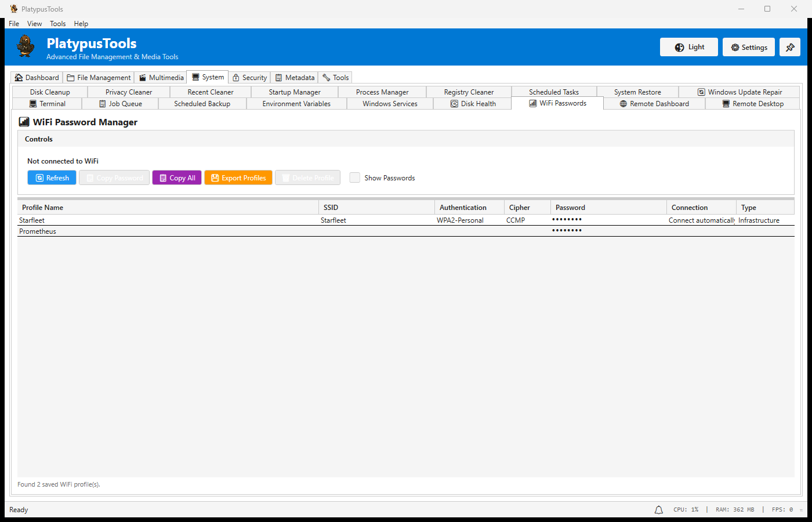This screenshot has height=522, width=812.
Task: Open the Disk Health tab
Action: [x=473, y=104]
